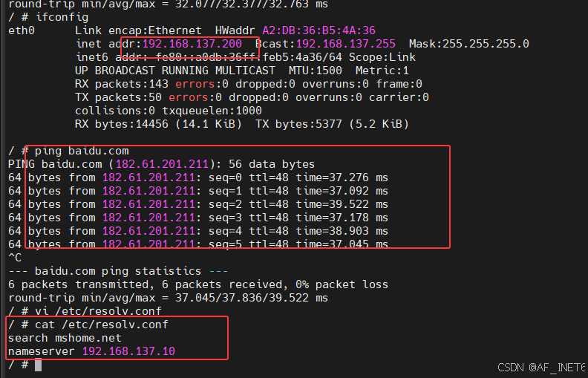Image resolution: width=588 pixels, height=378 pixels.
Task: Click the terminal cursor at final prompt
Action: click(39, 365)
